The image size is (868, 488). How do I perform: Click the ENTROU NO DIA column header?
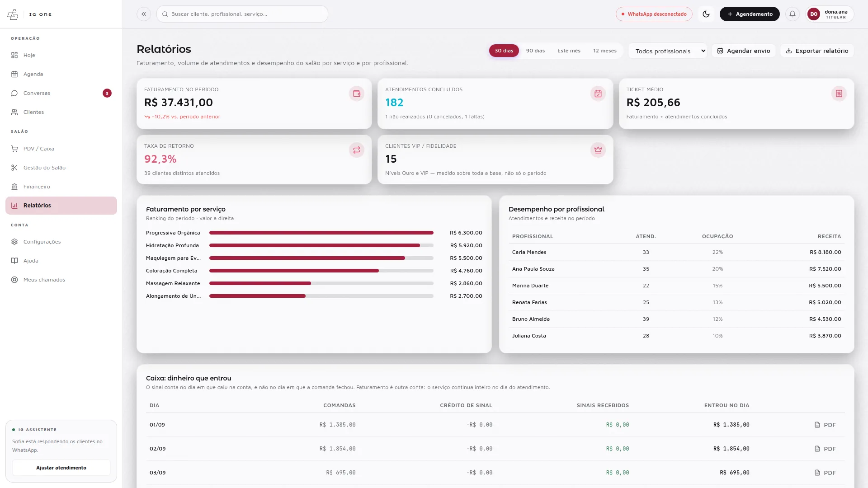point(726,405)
